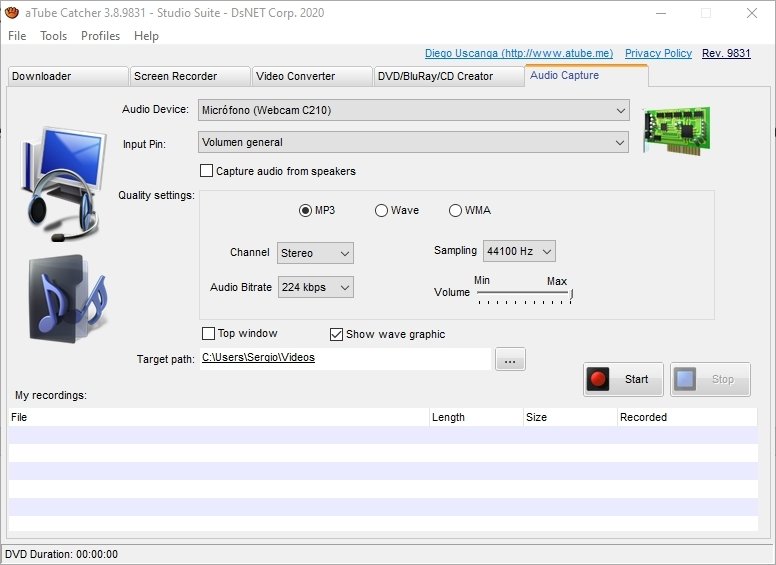Click the browse button next to Target path
Image resolution: width=776 pixels, height=565 pixels.
pyautogui.click(x=510, y=359)
